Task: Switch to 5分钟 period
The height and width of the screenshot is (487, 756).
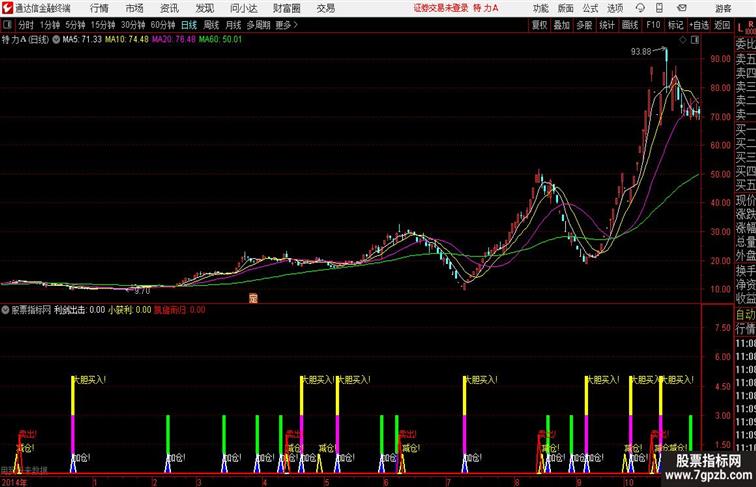Action: coord(75,25)
